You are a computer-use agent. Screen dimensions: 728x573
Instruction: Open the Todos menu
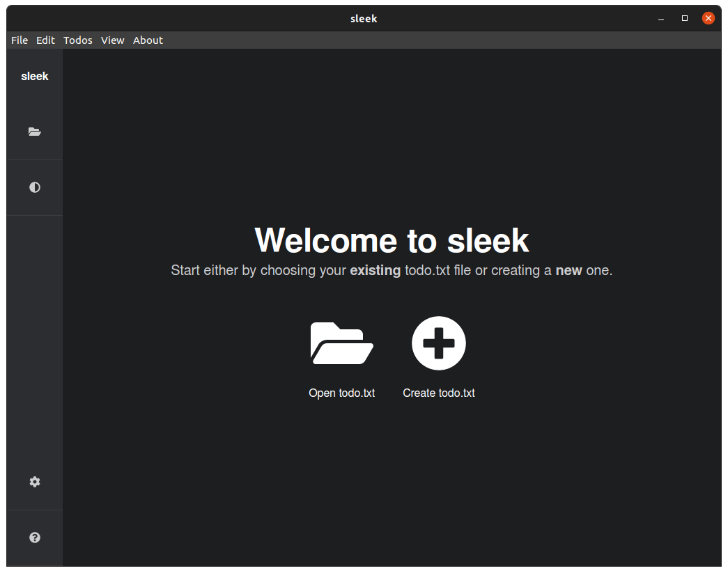tap(77, 40)
